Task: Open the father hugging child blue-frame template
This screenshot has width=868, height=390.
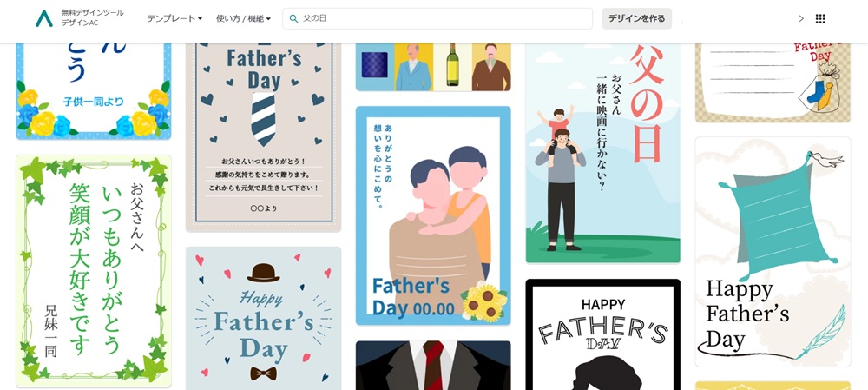Action: (x=433, y=215)
